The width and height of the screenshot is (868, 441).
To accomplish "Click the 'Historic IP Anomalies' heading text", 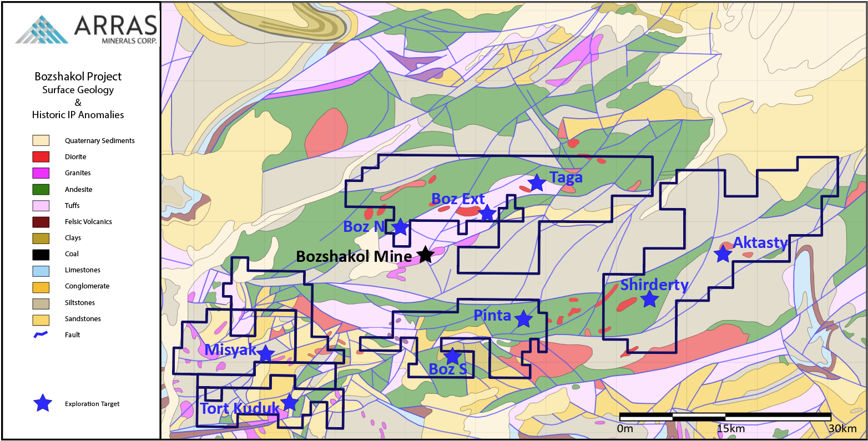I will click(x=78, y=115).
